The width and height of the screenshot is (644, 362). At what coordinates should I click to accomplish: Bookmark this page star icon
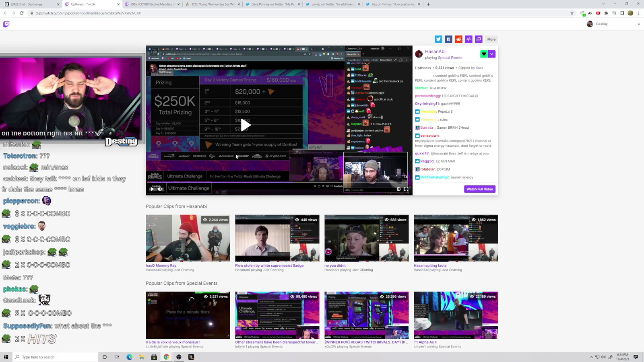pos(572,13)
